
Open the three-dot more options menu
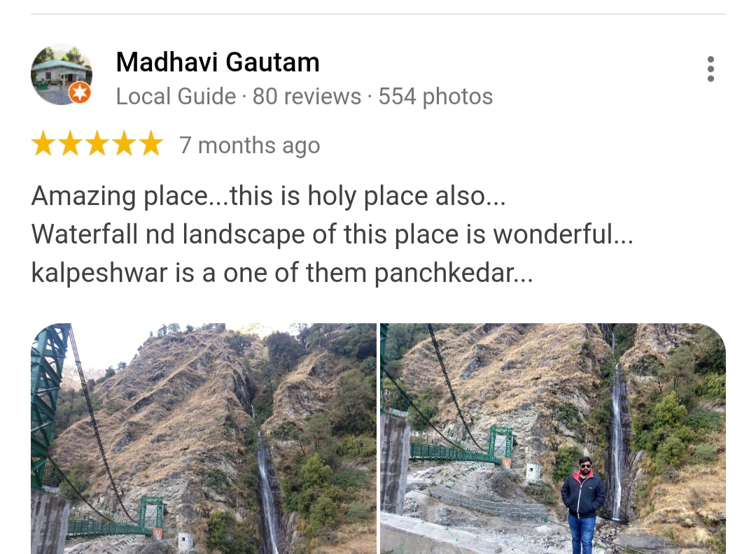tap(710, 69)
